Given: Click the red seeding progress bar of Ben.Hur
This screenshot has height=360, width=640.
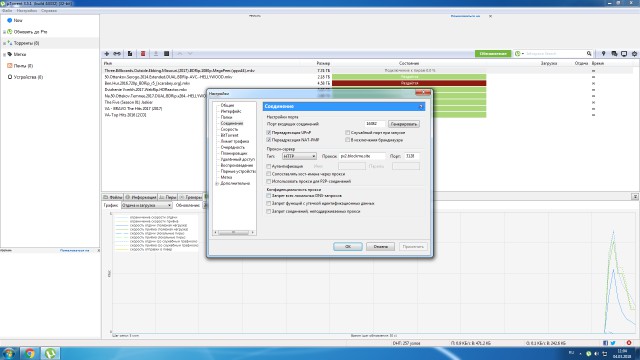Looking at the screenshot, I should tap(409, 83).
